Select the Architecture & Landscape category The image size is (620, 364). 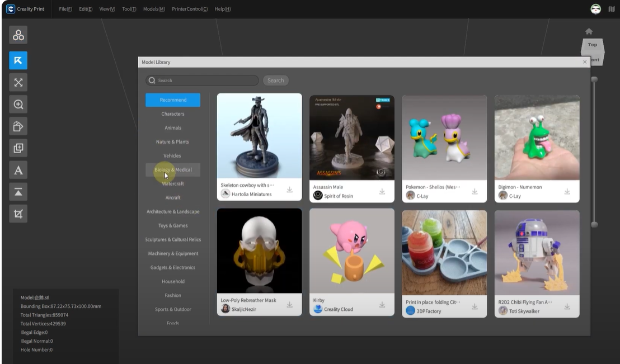pyautogui.click(x=173, y=211)
